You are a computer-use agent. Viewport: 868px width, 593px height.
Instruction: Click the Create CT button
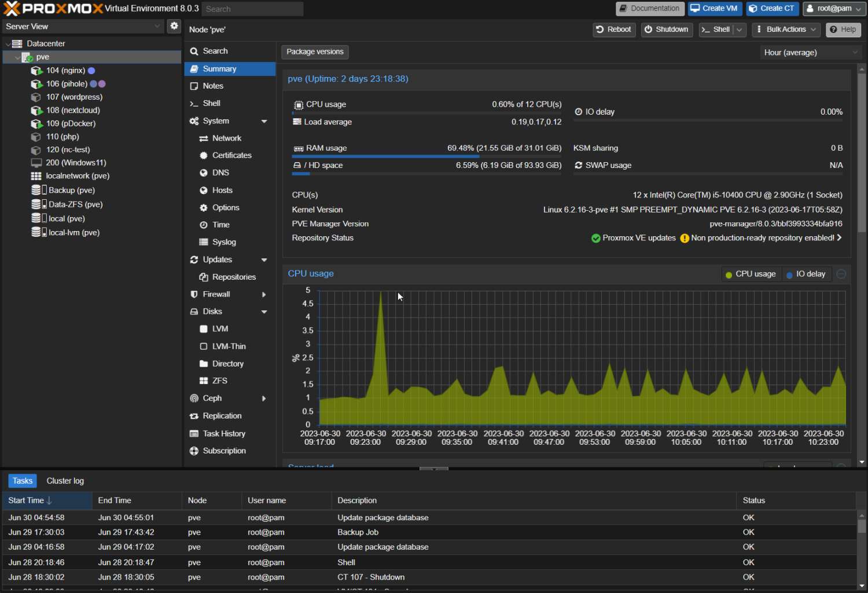pos(773,9)
